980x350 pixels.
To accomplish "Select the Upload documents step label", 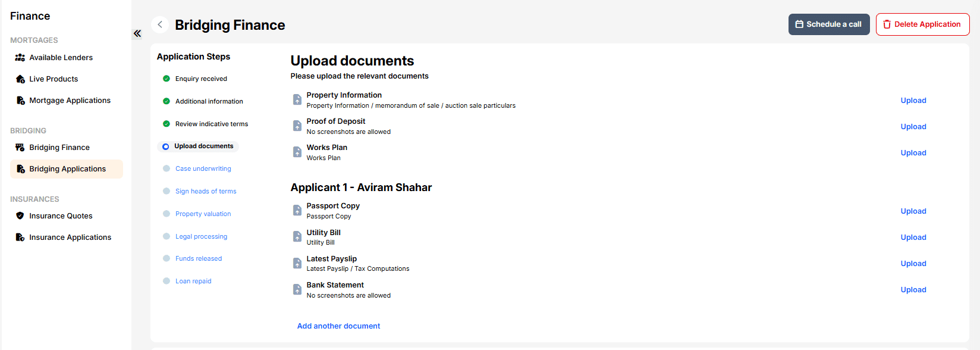I will (203, 146).
